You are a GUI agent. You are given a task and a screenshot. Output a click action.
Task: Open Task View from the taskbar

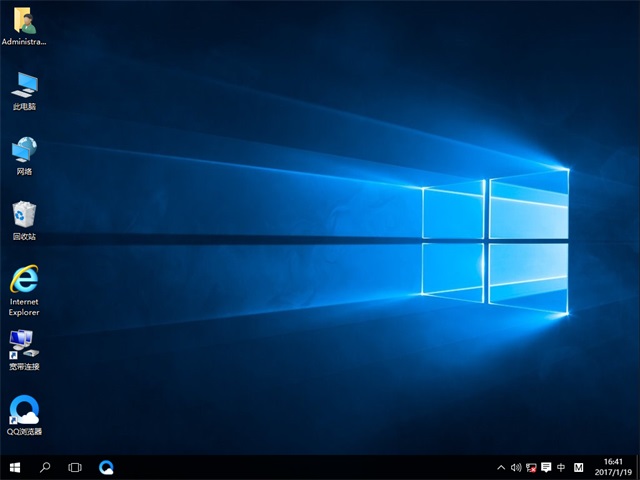75,467
